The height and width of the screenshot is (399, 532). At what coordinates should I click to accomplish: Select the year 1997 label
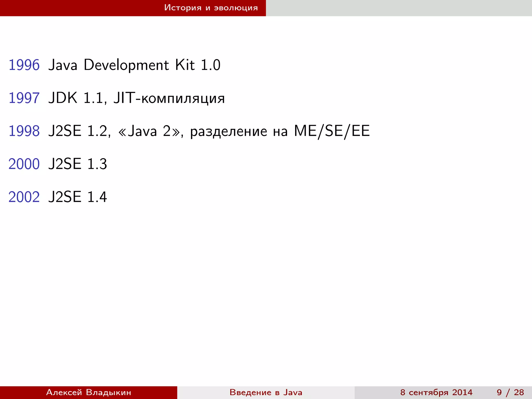pos(24,98)
